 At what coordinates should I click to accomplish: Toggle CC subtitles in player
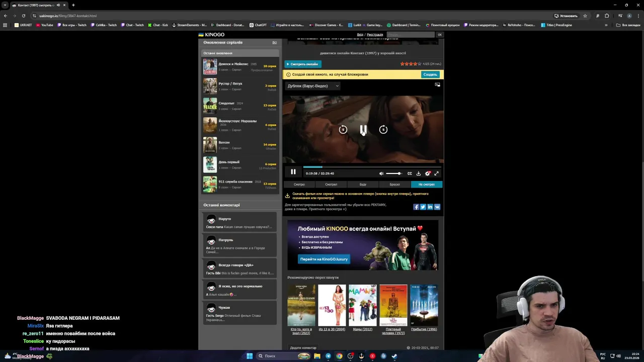[410, 173]
